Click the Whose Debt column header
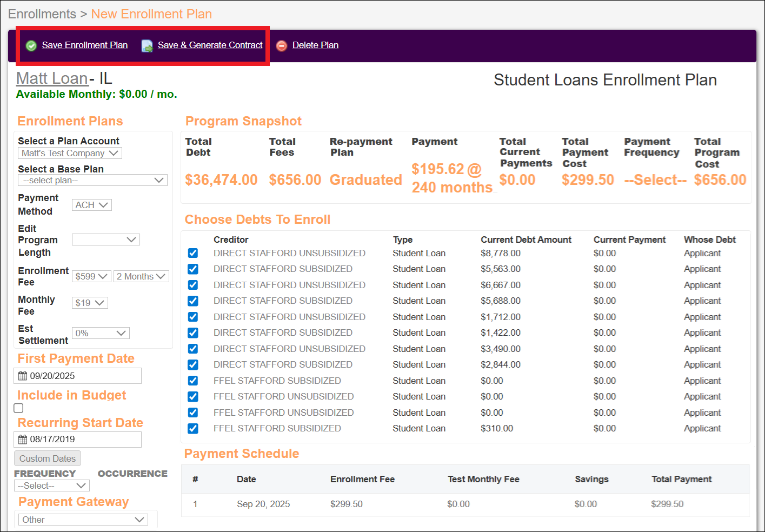This screenshot has height=532, width=765. click(710, 240)
